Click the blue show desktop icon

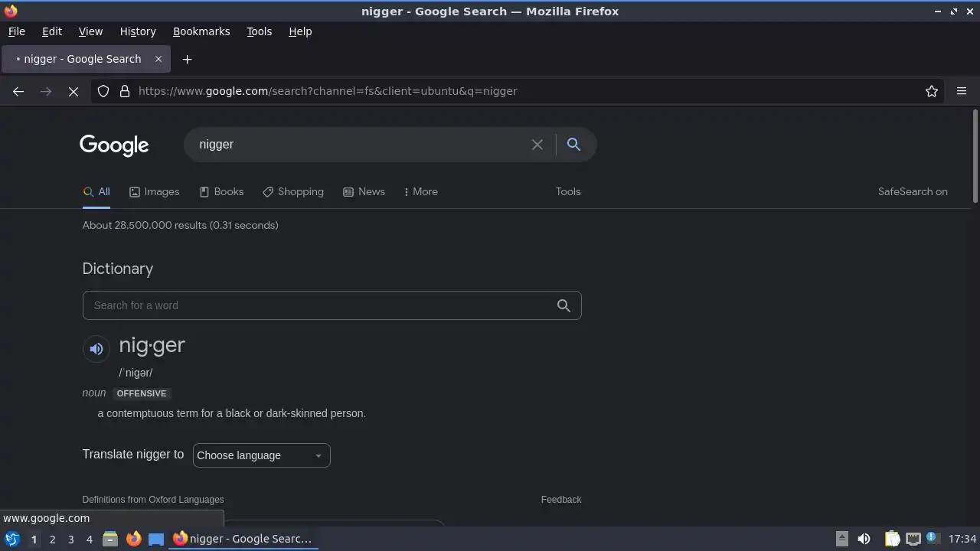[x=156, y=539]
